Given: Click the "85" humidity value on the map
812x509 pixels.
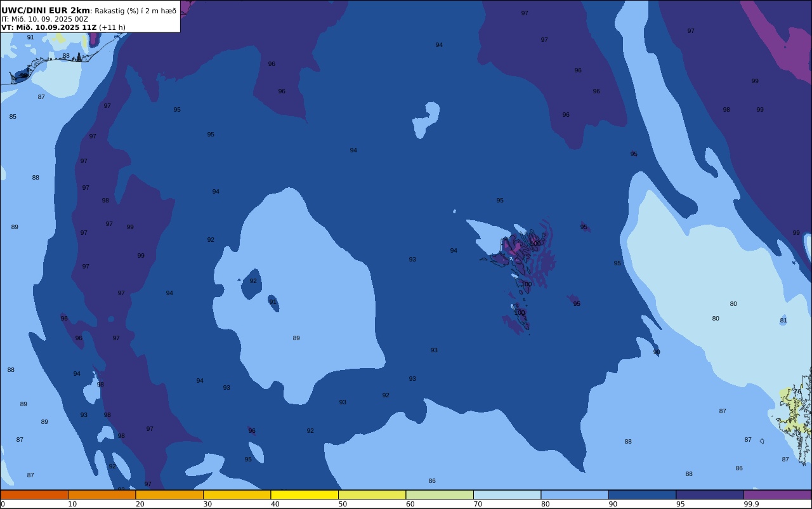Looking at the screenshot, I should 13,117.
